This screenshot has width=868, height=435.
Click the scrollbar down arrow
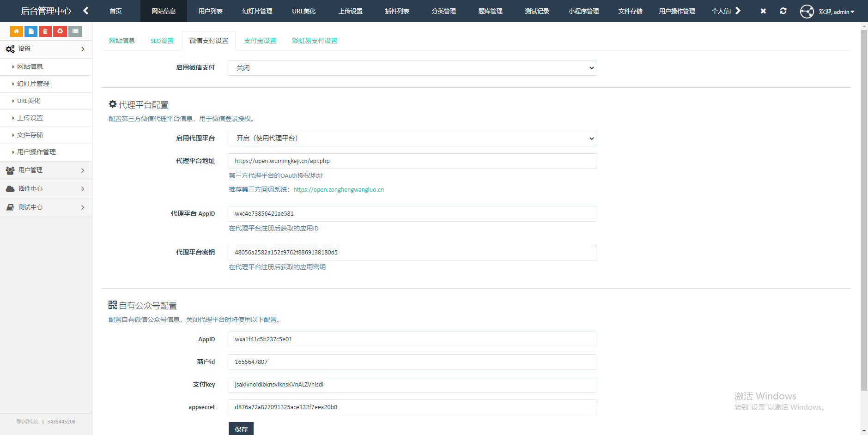point(864,431)
